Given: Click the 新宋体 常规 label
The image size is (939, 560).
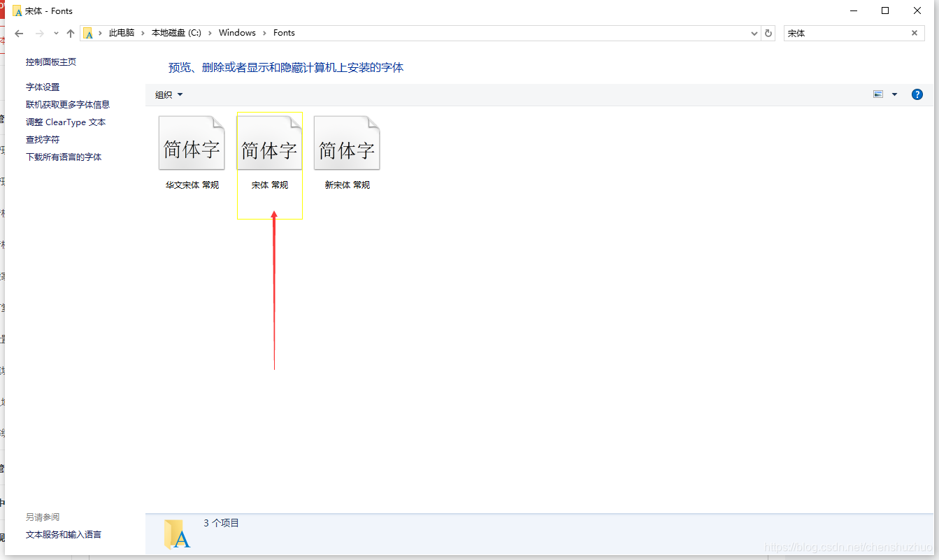Looking at the screenshot, I should pyautogui.click(x=347, y=185).
